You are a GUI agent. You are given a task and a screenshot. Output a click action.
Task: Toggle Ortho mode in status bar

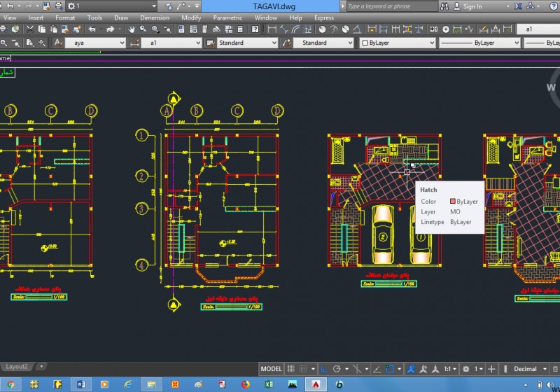click(x=324, y=369)
